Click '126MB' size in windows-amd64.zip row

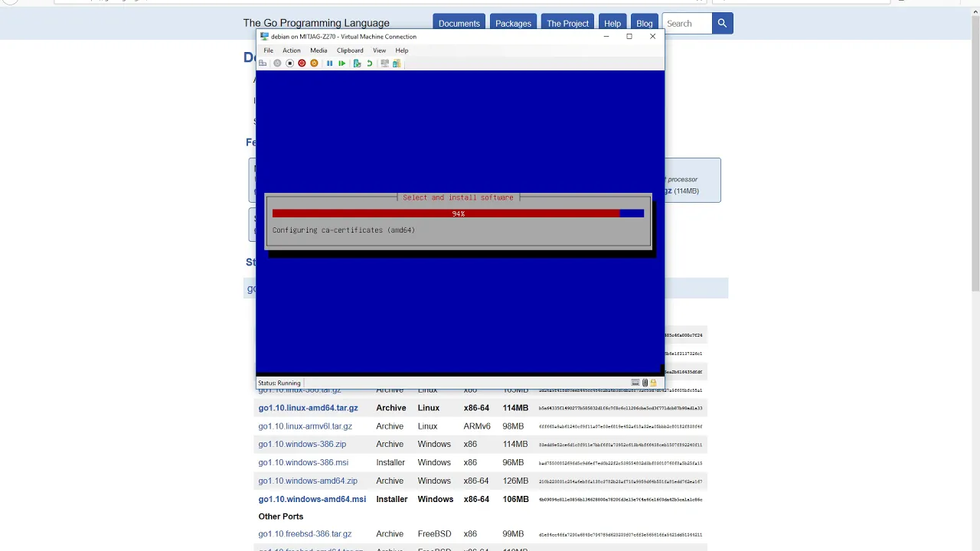[x=515, y=481]
